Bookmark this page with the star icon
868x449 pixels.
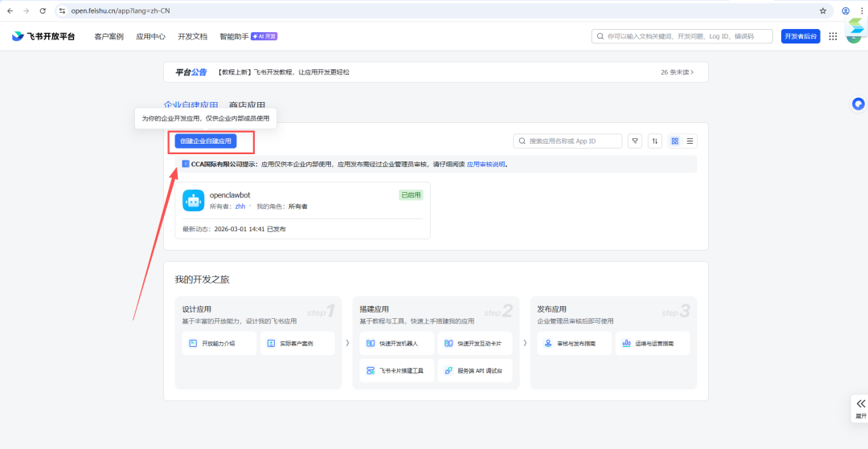tap(823, 10)
